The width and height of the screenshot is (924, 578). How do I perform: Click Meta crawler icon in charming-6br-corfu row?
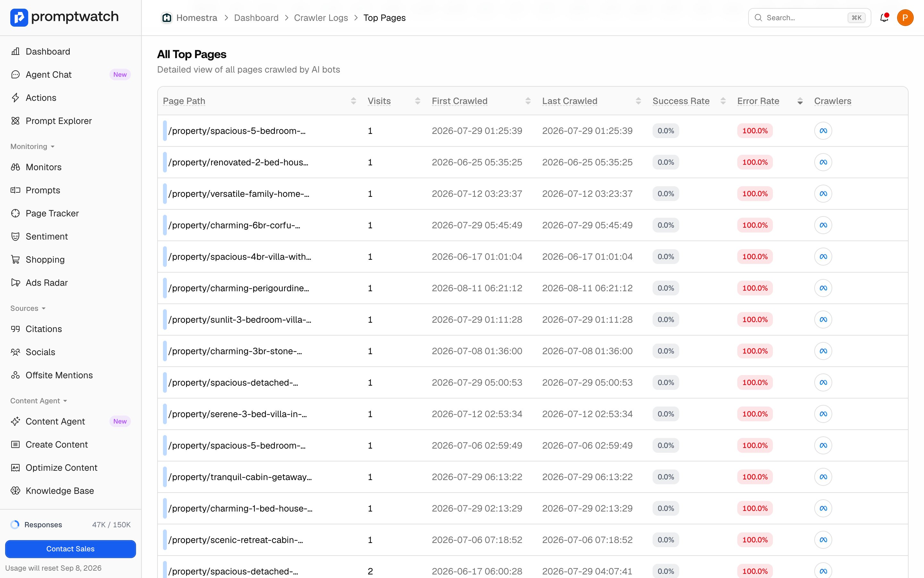[823, 225]
